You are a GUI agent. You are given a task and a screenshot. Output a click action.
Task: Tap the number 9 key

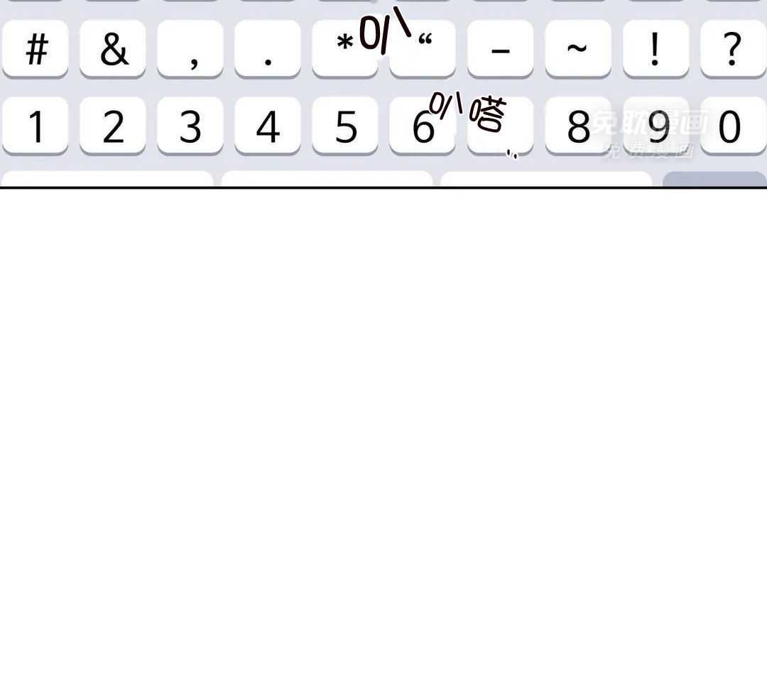(x=656, y=126)
